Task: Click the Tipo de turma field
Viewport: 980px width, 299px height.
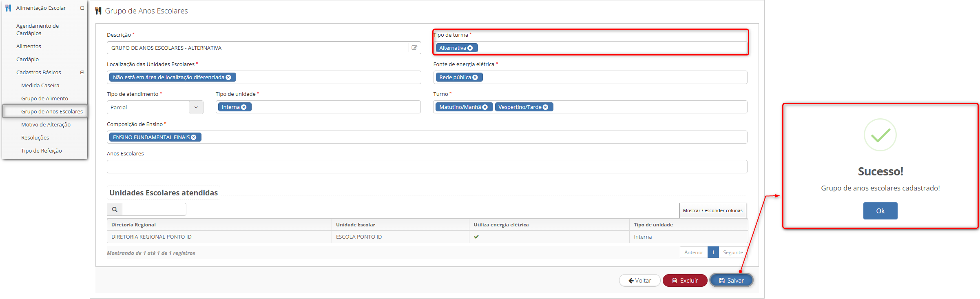Action: 591,48
